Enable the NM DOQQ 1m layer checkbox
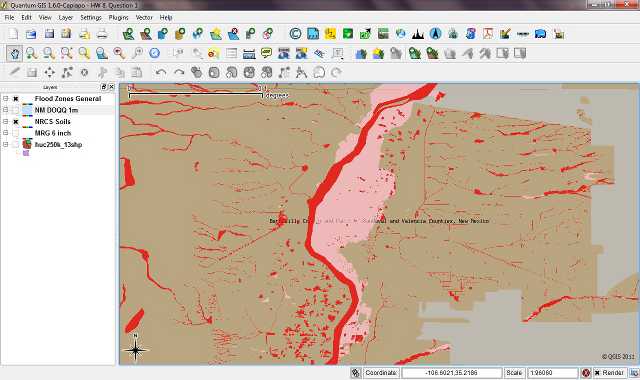 [x=16, y=110]
